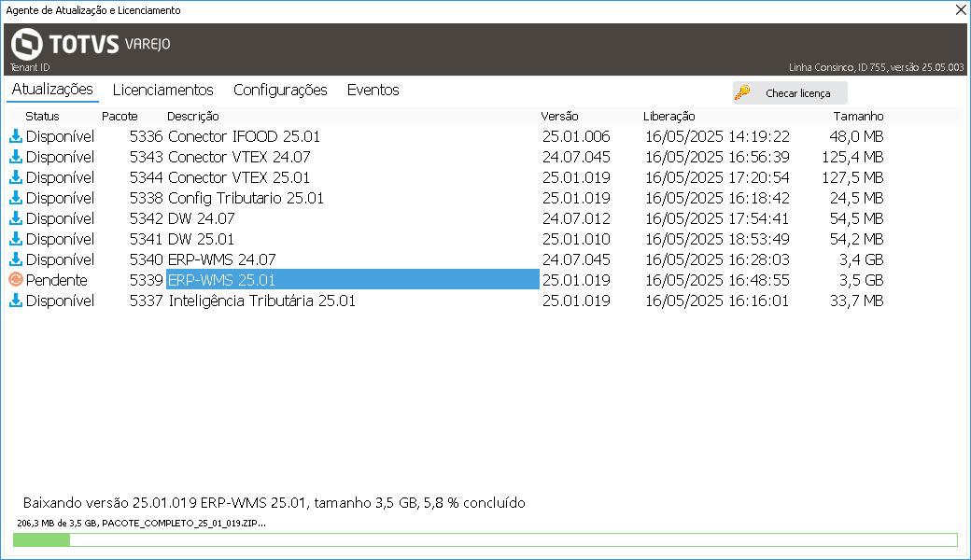
Task: Click package number 5336
Action: click(x=147, y=136)
